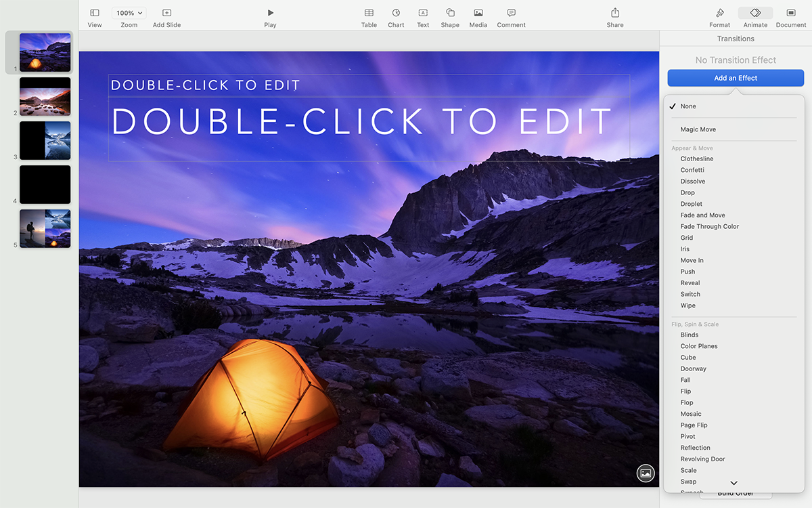Expand the effects list with the down chevron

[733, 482]
